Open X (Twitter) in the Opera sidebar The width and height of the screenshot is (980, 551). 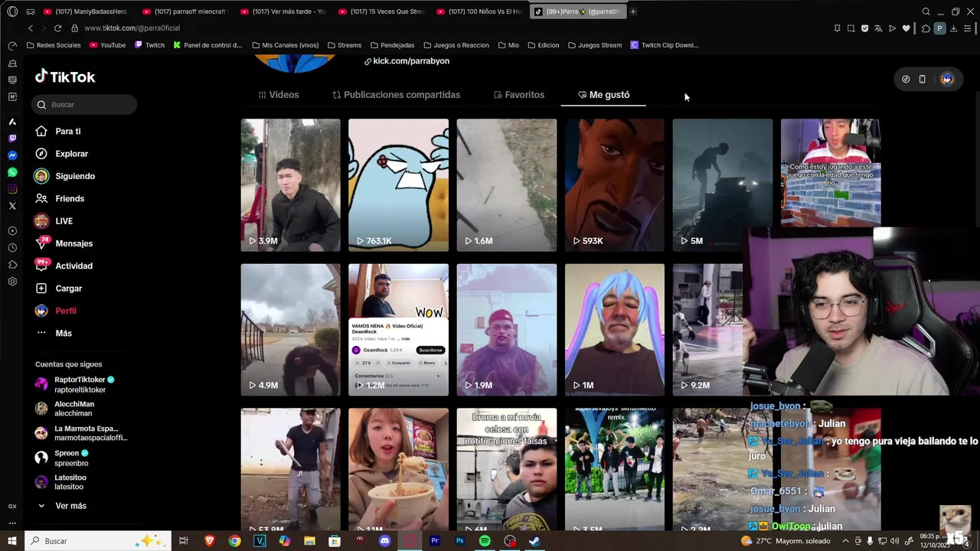pos(12,206)
